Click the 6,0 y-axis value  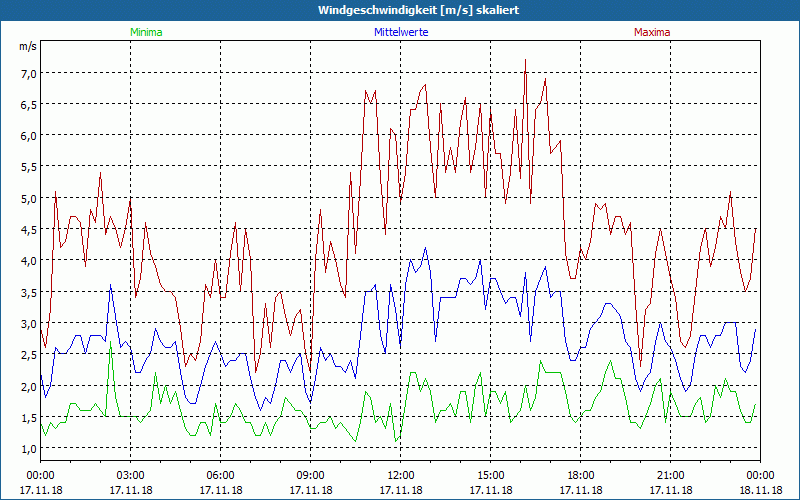29,136
